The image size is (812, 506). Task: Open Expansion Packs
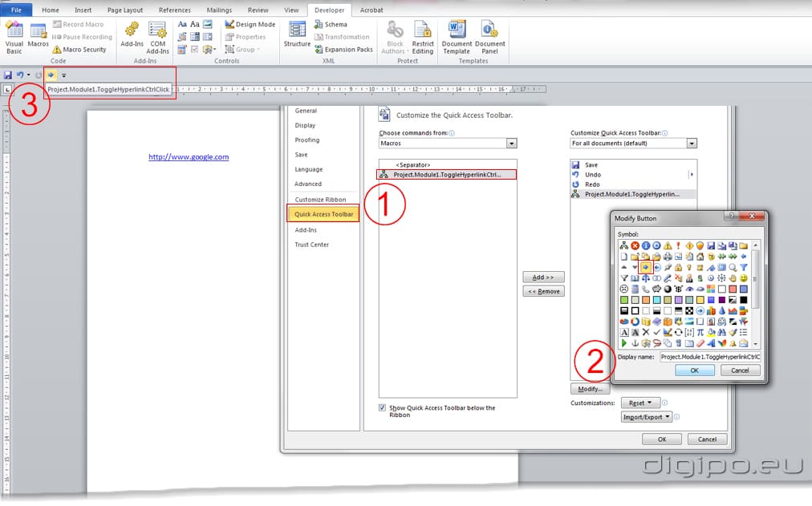tap(343, 50)
